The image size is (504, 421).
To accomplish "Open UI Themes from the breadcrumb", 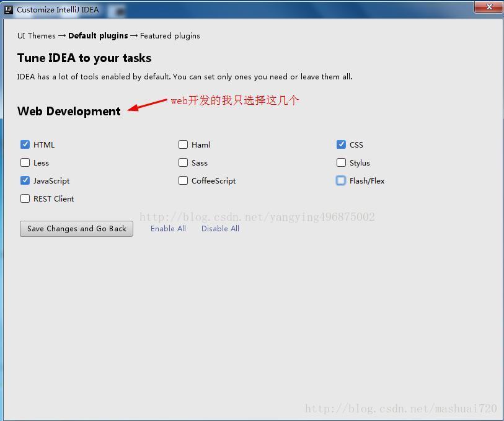I will pos(36,36).
